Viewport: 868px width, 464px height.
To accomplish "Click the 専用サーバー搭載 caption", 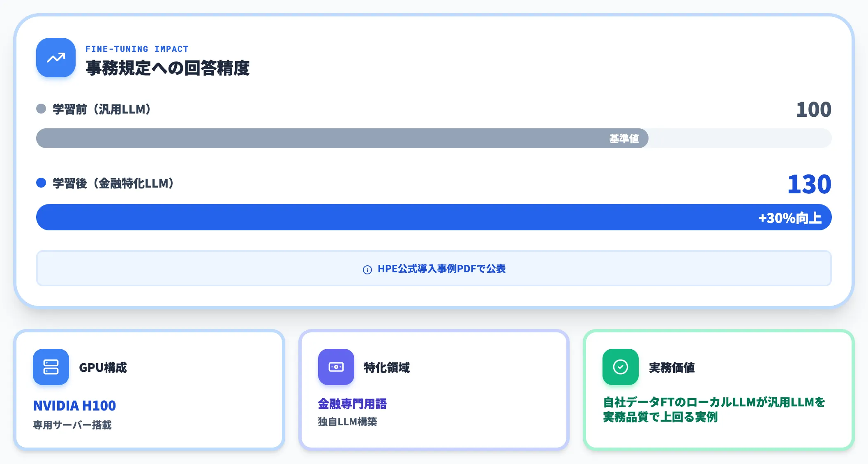I will [72, 425].
